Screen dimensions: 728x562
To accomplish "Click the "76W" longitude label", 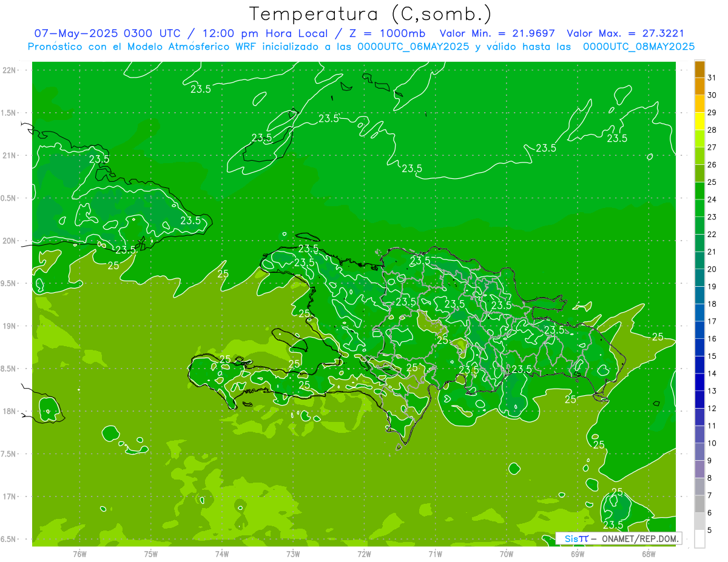I will point(79,554).
